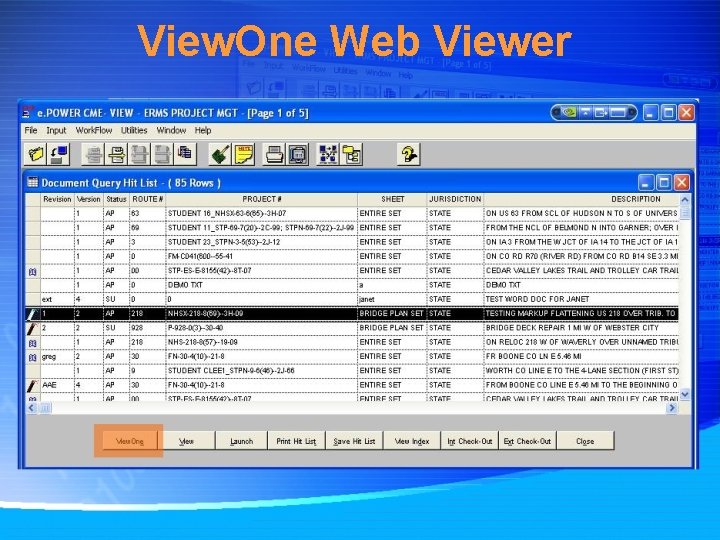
Task: Click the wide rectangle icon in the title bar pill
Action: tap(618, 112)
